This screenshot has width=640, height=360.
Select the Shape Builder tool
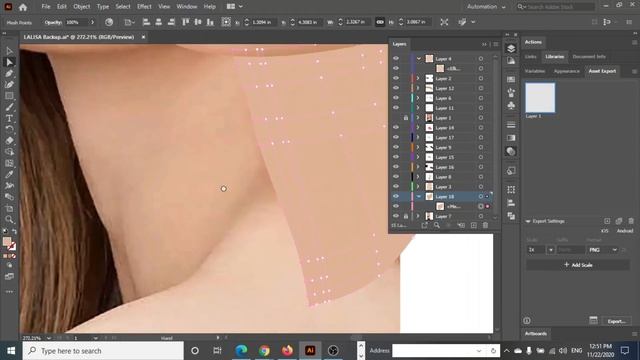[x=9, y=152]
